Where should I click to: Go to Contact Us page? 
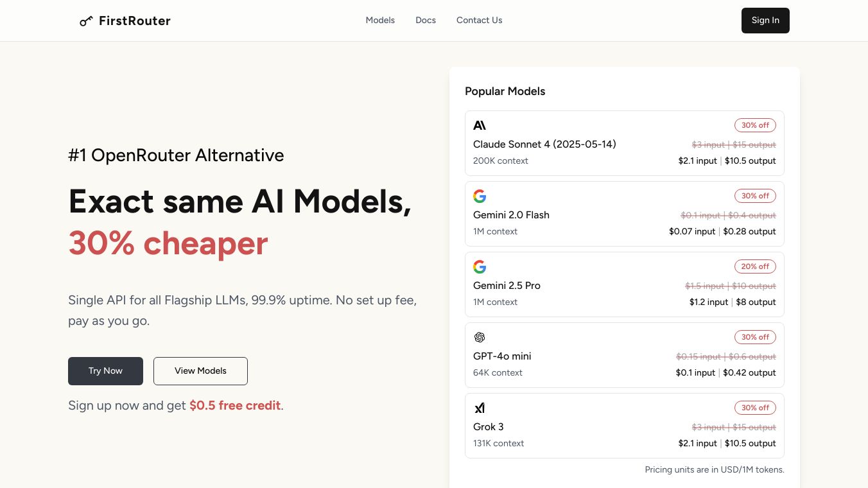[x=479, y=21]
